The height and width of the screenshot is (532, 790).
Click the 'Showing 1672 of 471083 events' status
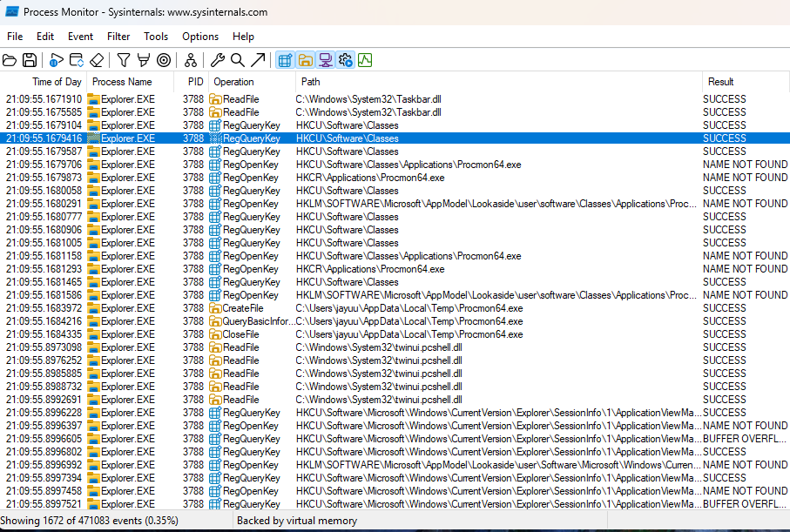coord(89,521)
